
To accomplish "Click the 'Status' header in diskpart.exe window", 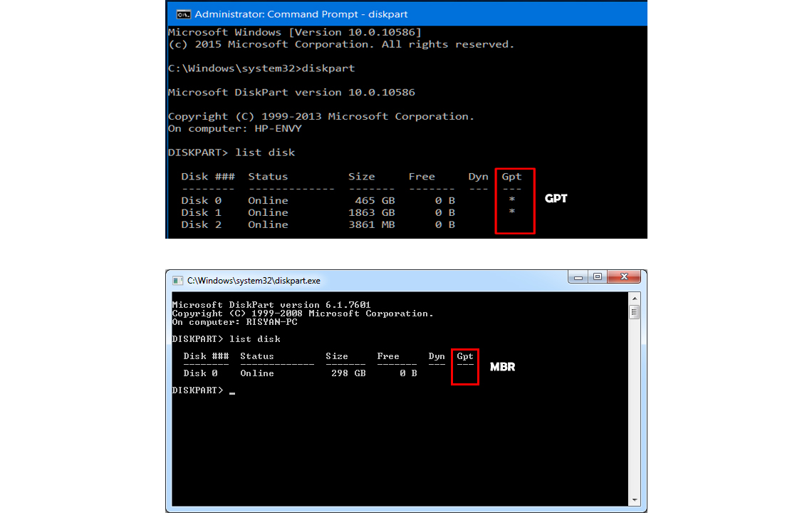I will 257,356.
